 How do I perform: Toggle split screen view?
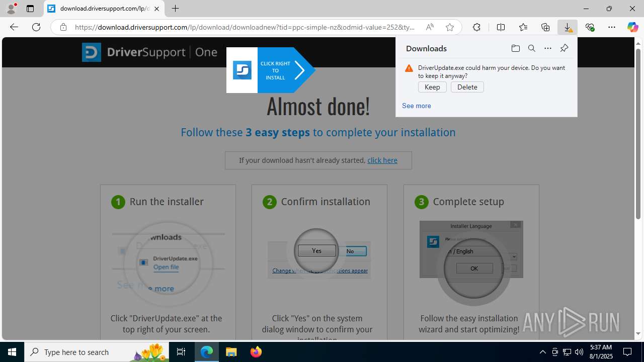point(501,27)
